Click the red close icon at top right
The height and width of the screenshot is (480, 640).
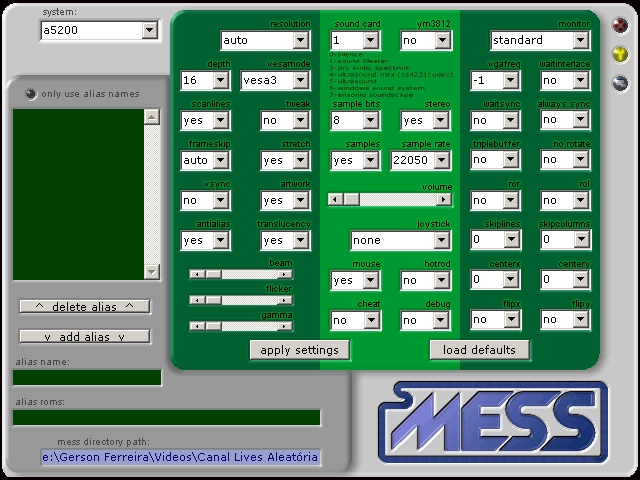(x=620, y=26)
